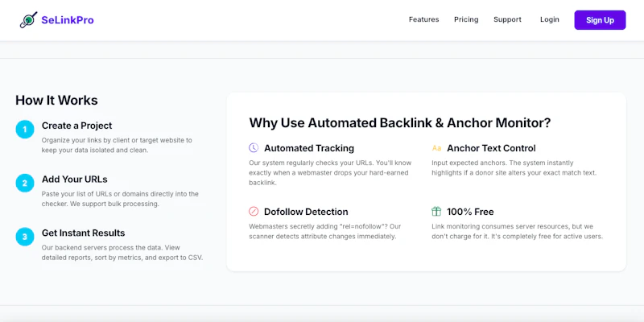This screenshot has width=644, height=322.
Task: Click the How It Works heading
Action: pyautogui.click(x=56, y=100)
